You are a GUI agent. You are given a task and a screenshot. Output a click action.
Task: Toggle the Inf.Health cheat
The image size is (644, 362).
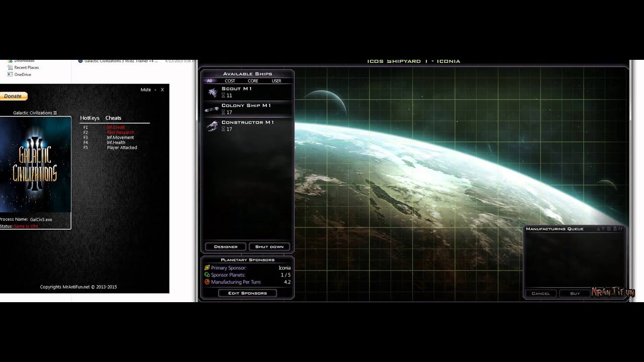click(x=116, y=143)
